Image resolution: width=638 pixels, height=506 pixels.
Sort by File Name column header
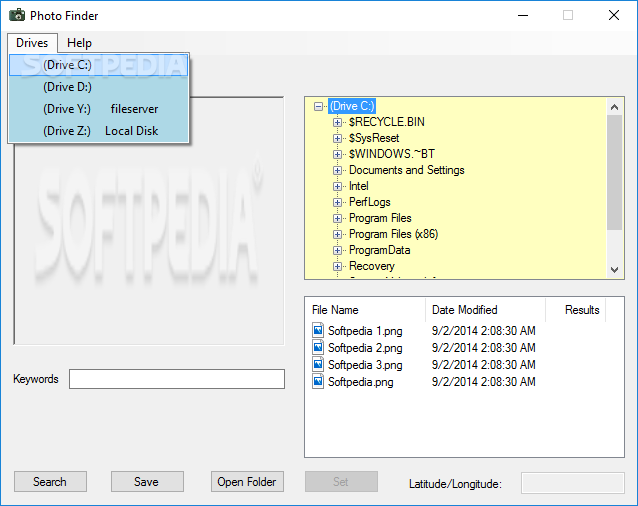365,310
